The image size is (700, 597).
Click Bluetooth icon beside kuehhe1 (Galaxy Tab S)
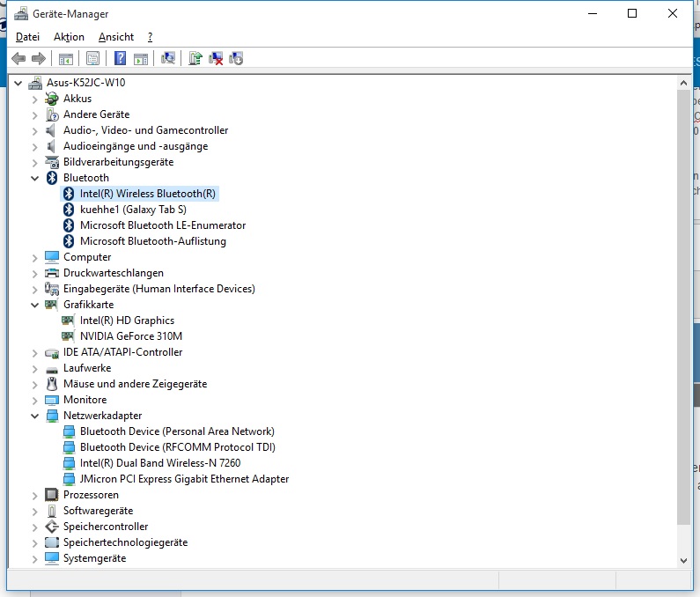69,210
